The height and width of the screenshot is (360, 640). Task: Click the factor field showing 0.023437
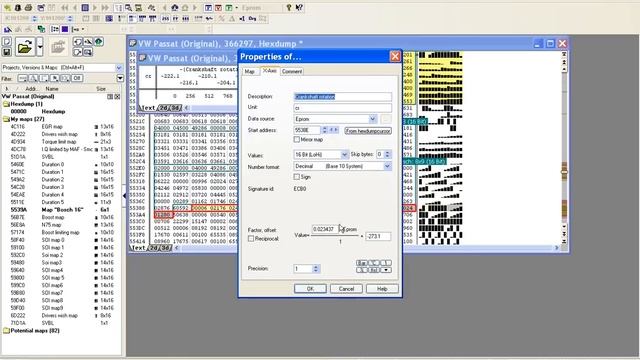tap(325, 229)
